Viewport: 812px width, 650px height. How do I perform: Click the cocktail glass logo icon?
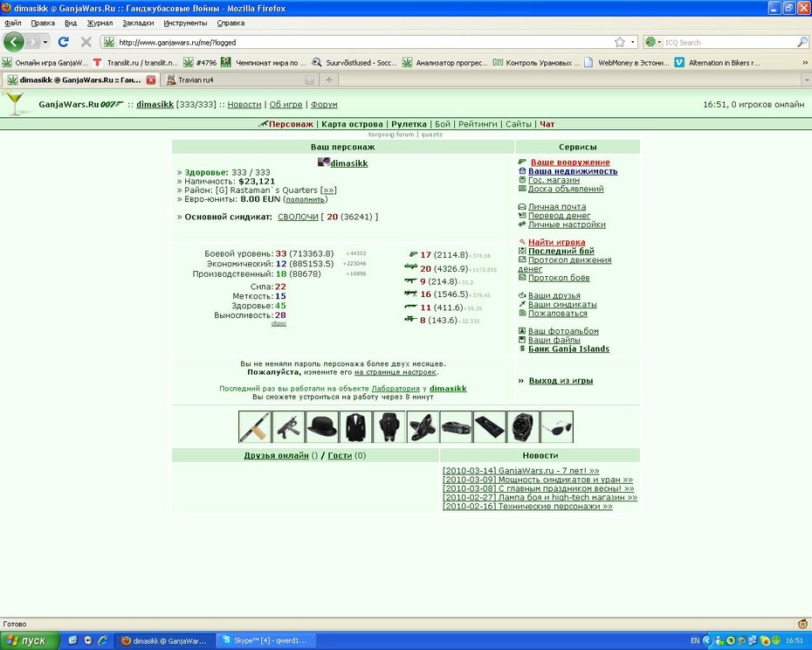(14, 102)
